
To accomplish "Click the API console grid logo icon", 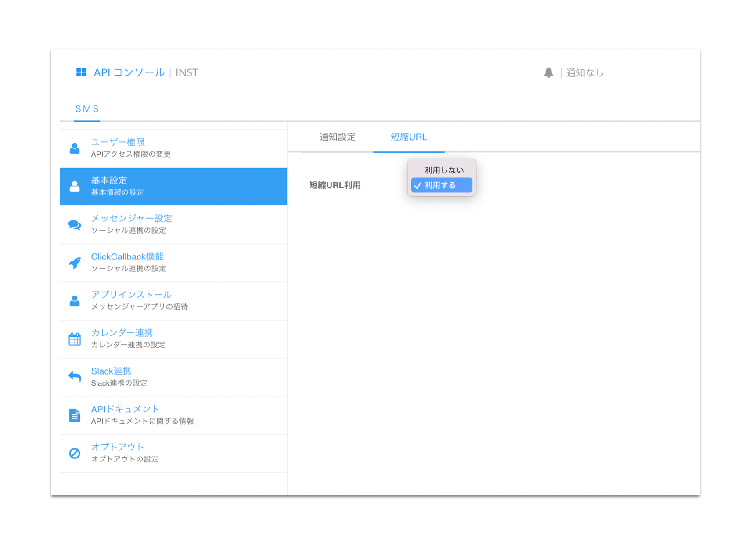I will click(81, 72).
